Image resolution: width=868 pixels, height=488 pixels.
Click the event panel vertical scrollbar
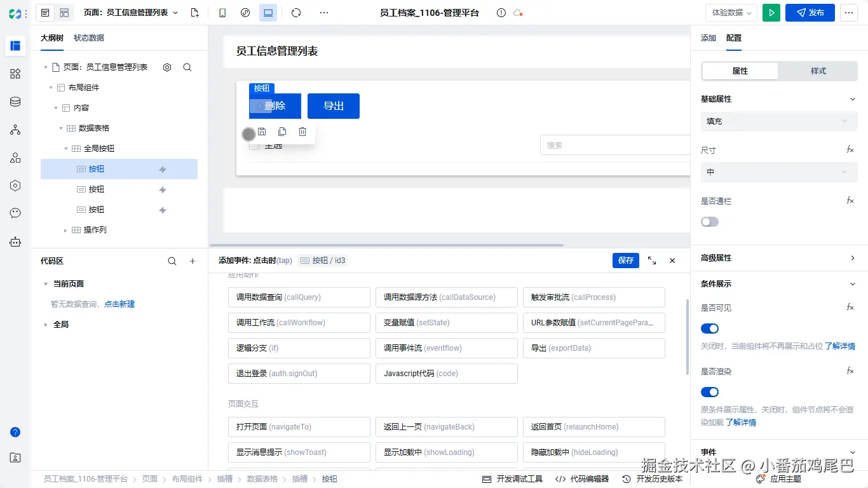686,337
